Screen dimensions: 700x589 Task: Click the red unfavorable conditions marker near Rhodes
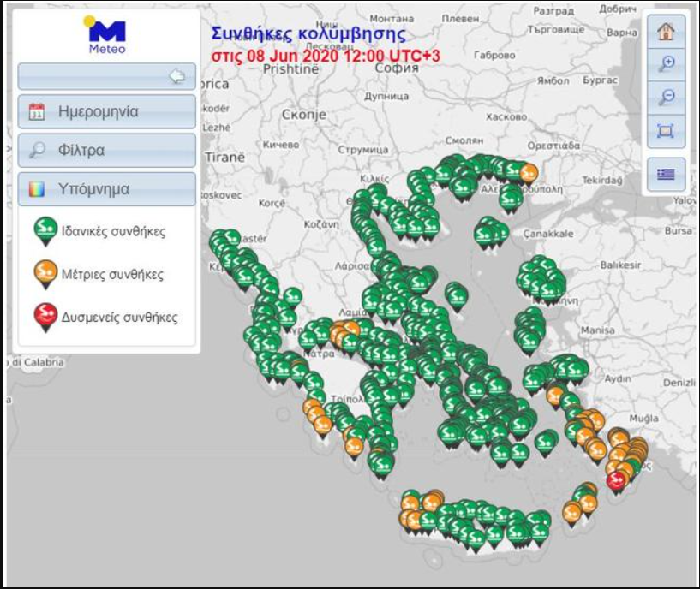615,480
